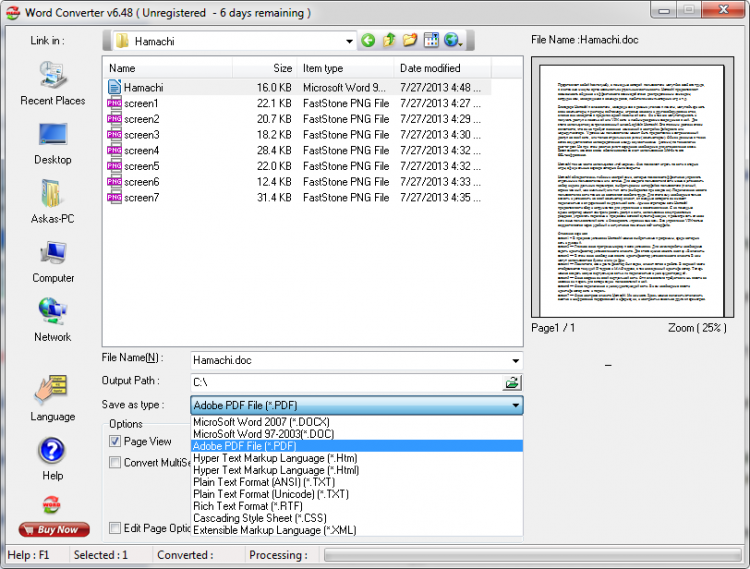Screen dimensions: 750x569
Task: Click the Word Converter logo icon above Buy Now
Action: point(51,504)
